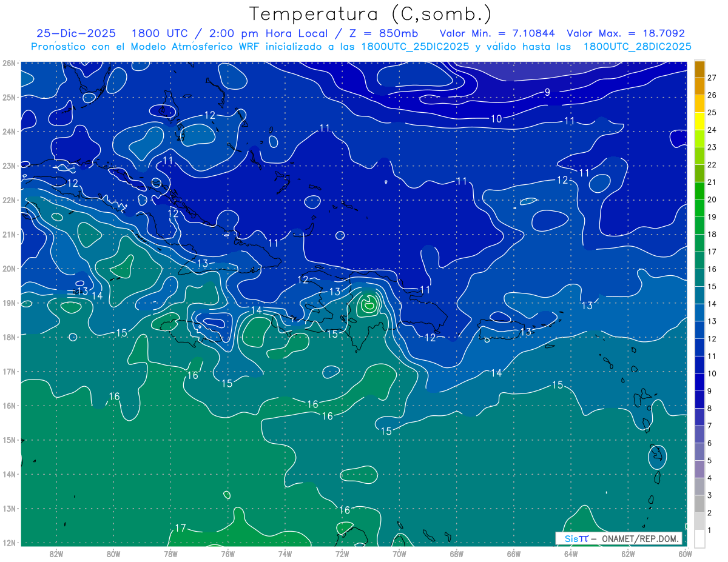
Task: Click the "17N" latitude axis label
Action: pos(10,371)
